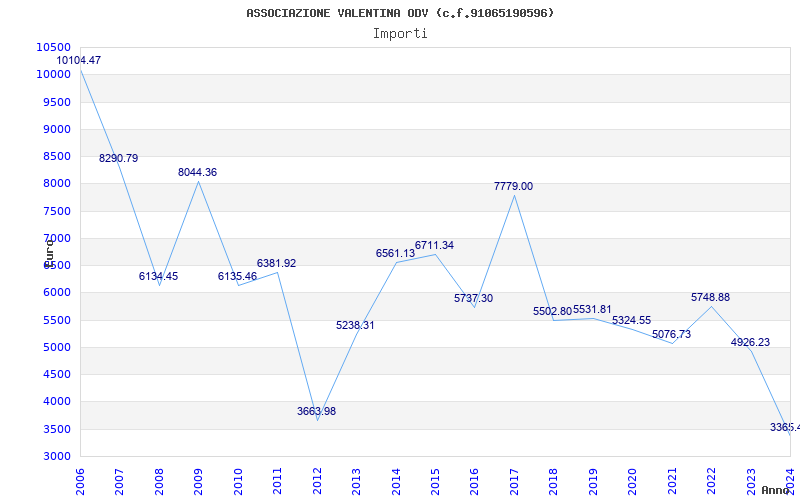Click the data label 6134.45
The height and width of the screenshot is (500, 800).
tap(158, 276)
